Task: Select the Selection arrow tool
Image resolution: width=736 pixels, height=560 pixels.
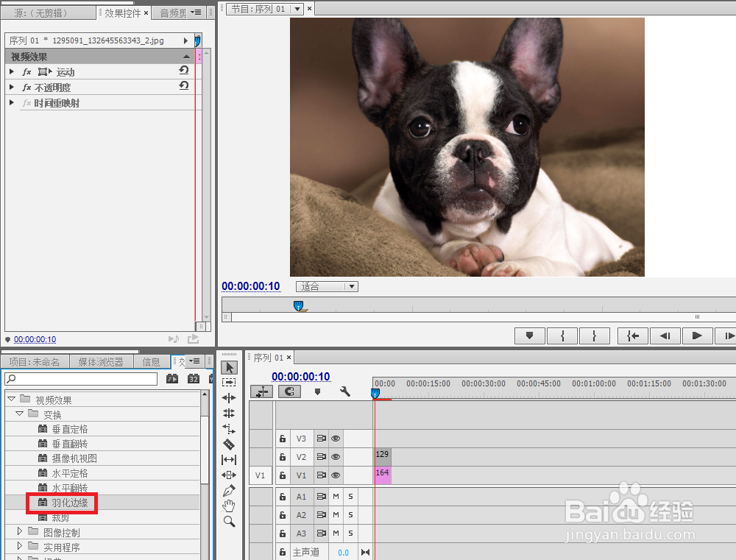Action: coord(230,367)
